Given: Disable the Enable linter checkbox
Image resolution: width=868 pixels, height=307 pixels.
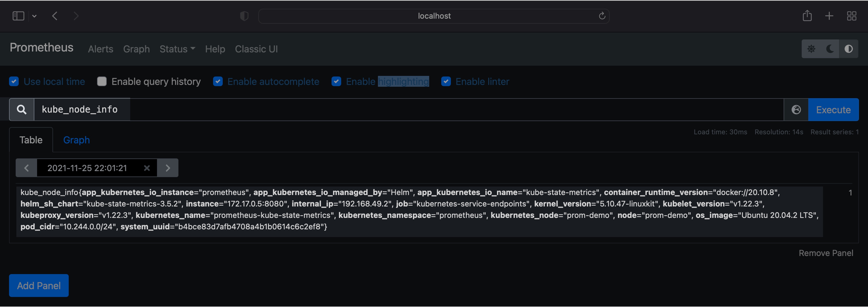Looking at the screenshot, I should pos(446,81).
